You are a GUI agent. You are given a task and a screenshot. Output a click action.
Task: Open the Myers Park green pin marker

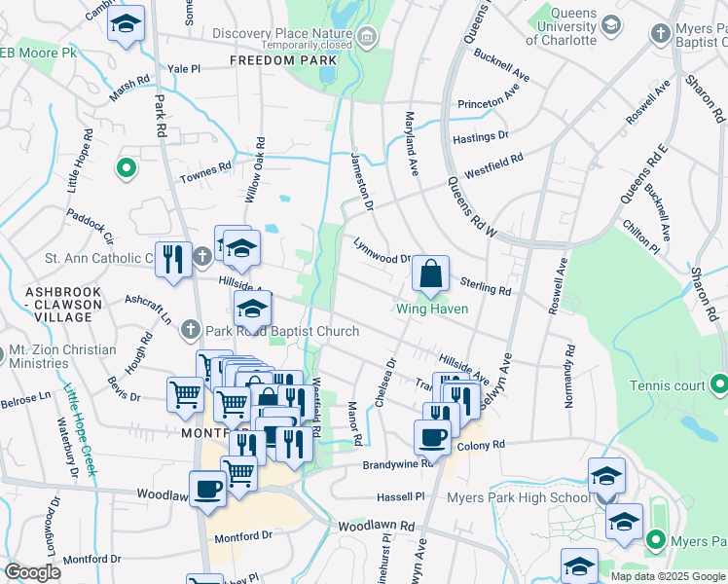(x=656, y=541)
